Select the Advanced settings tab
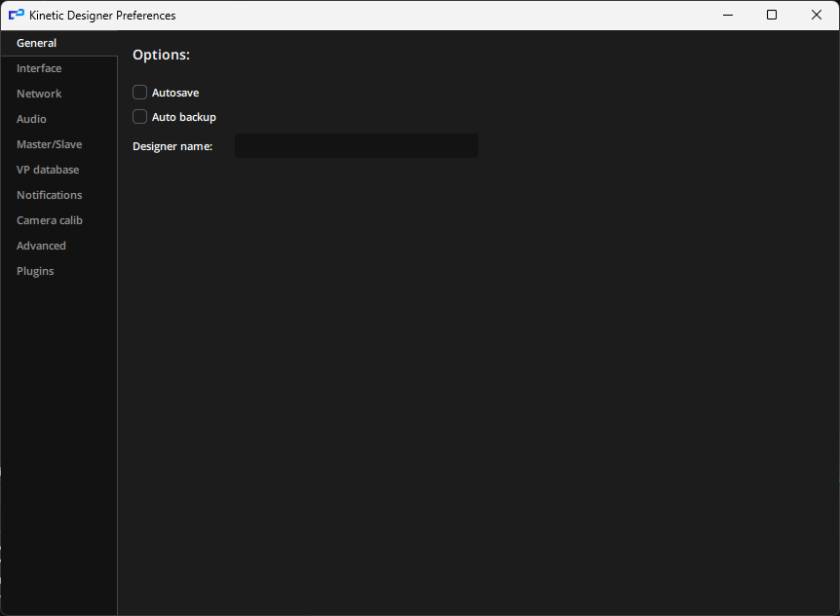 point(41,245)
